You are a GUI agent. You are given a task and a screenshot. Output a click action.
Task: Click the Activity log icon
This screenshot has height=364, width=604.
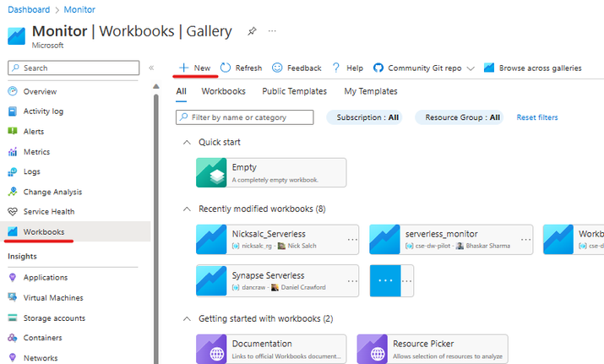[x=13, y=111]
